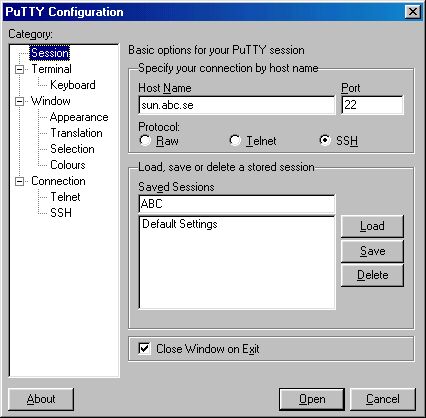Select Raw protocol radio button
Screen dimensions: 426x418
(145, 140)
